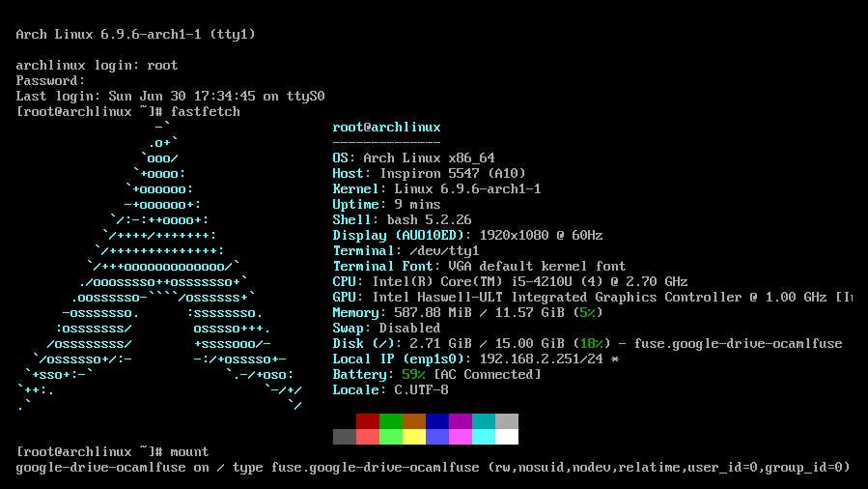This screenshot has width=868, height=489.
Task: Click the fastfetch command text
Action: click(x=206, y=111)
